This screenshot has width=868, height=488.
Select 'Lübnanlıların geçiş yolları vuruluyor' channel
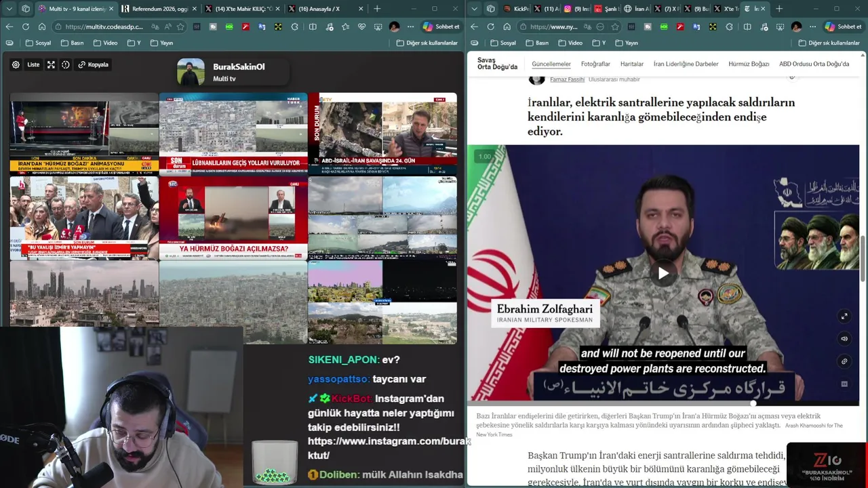(x=233, y=134)
